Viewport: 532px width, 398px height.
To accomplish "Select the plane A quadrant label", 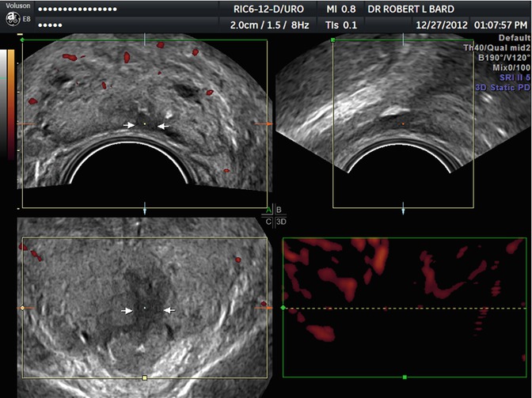I will click(269, 210).
